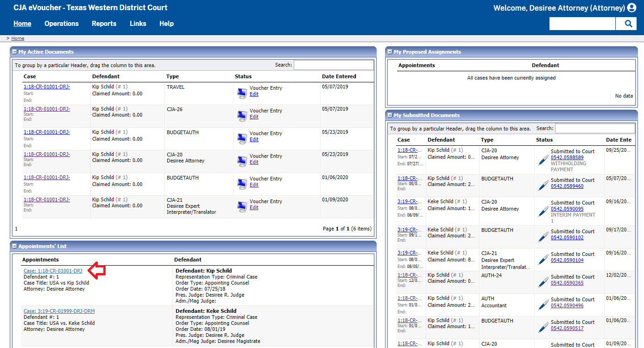644x348 pixels.
Task: Click the magnifying glass search button
Action: coord(628,24)
